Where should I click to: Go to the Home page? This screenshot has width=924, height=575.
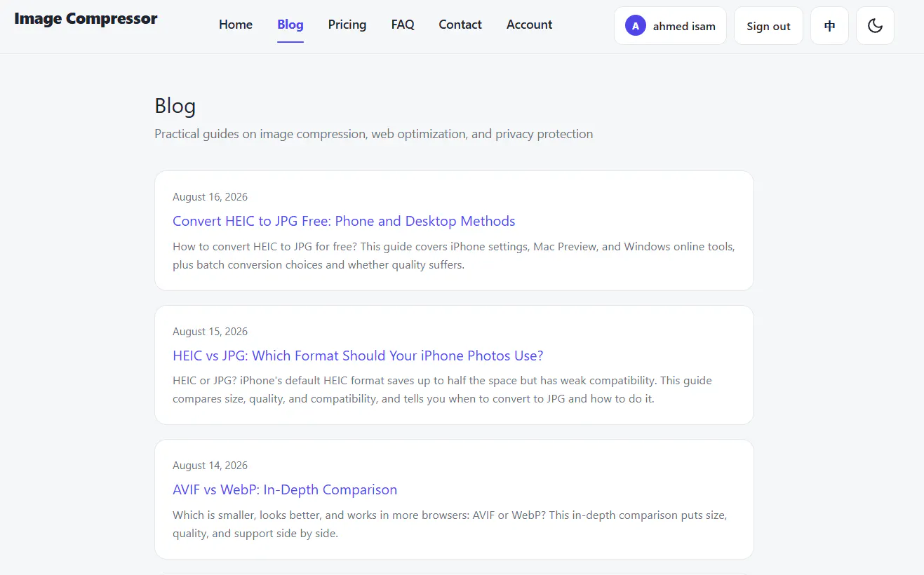click(236, 25)
